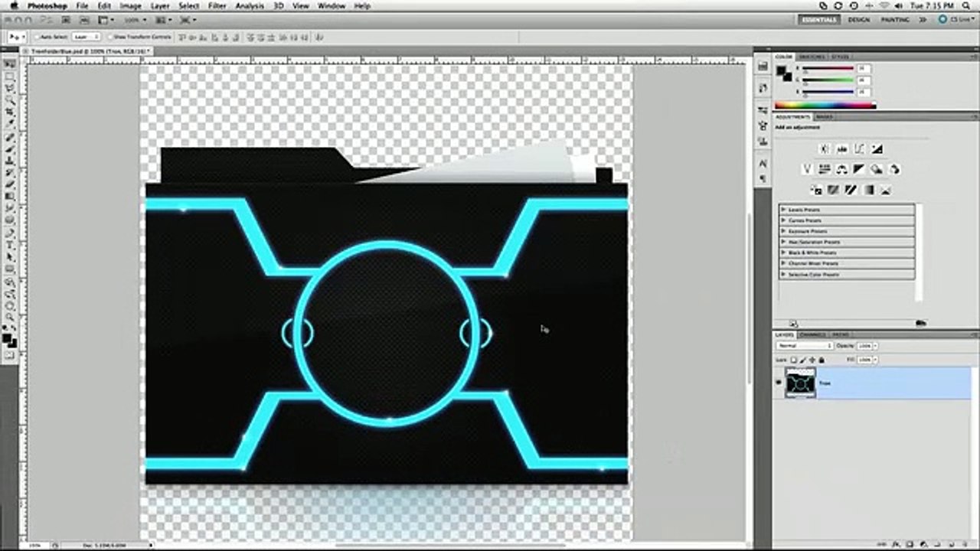Add a Levels adjustment layer
Image resolution: width=980 pixels, height=551 pixels.
(842, 148)
